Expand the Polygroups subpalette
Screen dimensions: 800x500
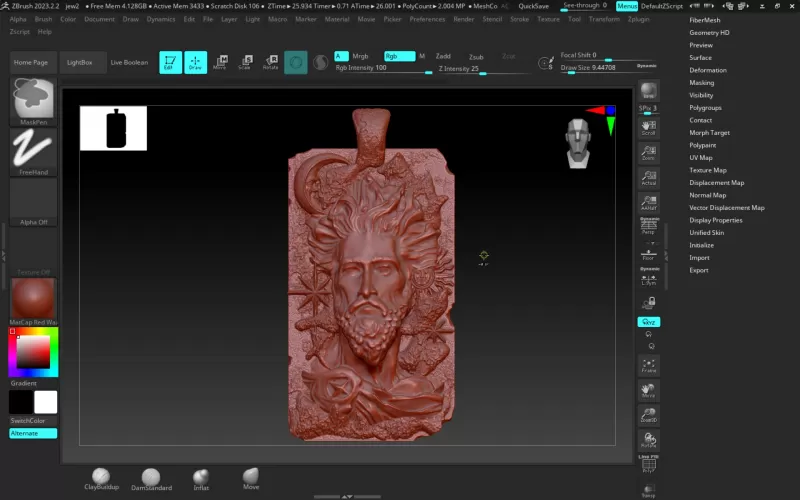tap(705, 108)
